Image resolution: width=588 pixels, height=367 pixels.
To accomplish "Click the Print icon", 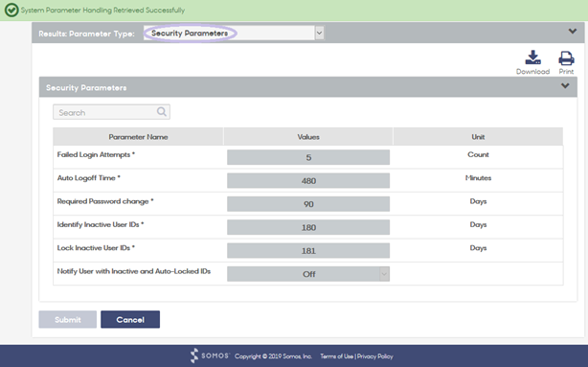I will pos(566,58).
